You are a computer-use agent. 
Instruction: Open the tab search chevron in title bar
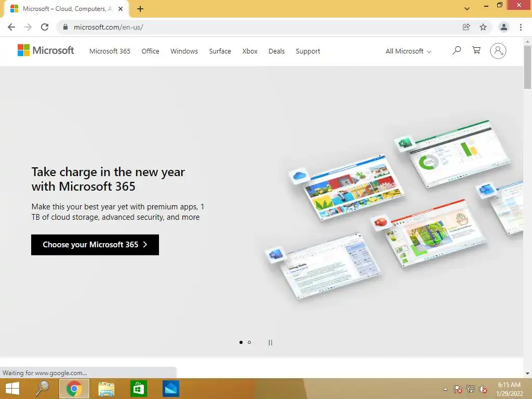click(x=467, y=9)
